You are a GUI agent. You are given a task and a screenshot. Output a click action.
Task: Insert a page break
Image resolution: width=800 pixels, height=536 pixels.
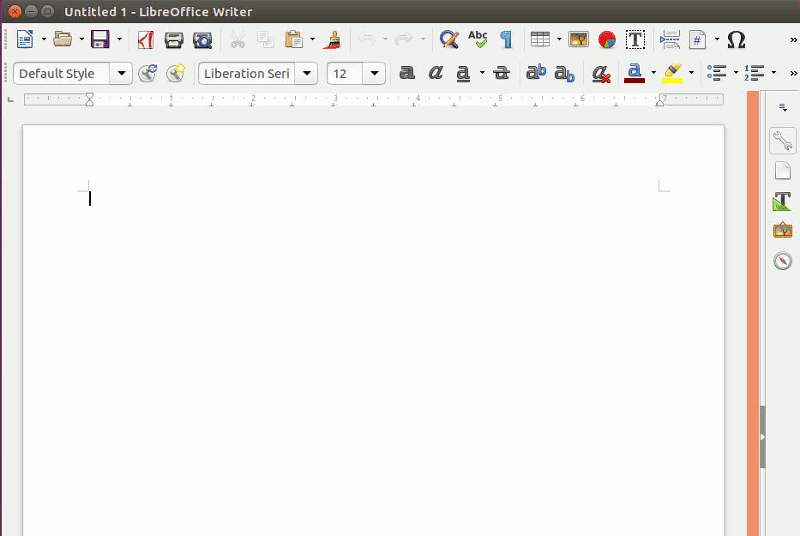669,39
